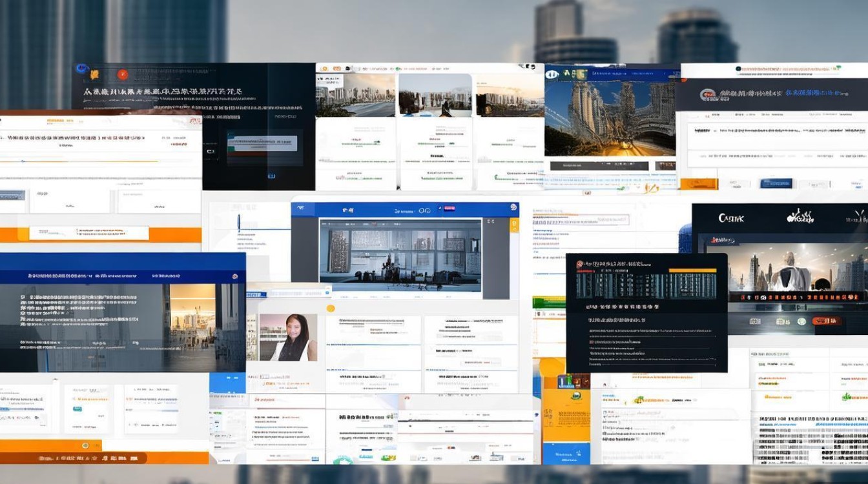Click the green circular icon beside the red button
868x484 pixels.
coord(801,321)
